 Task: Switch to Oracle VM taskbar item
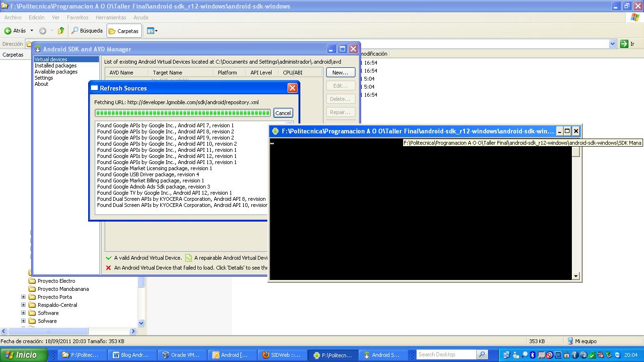[181, 355]
